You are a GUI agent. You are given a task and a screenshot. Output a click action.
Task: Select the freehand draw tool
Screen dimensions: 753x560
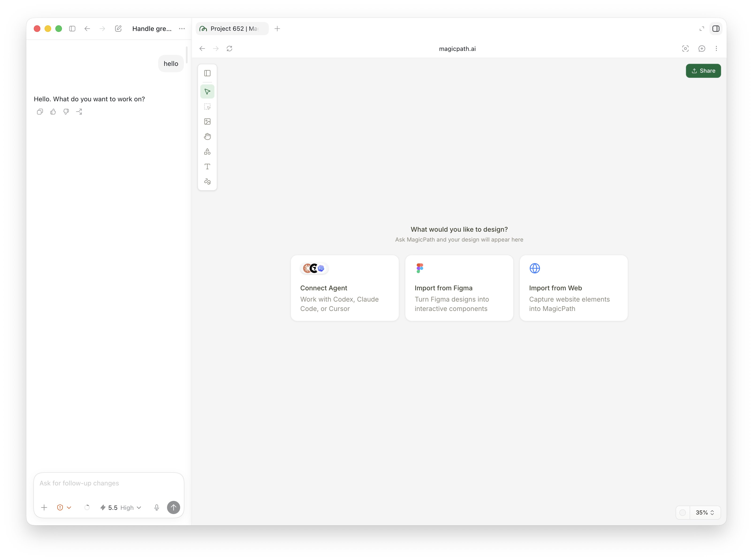[x=207, y=181]
